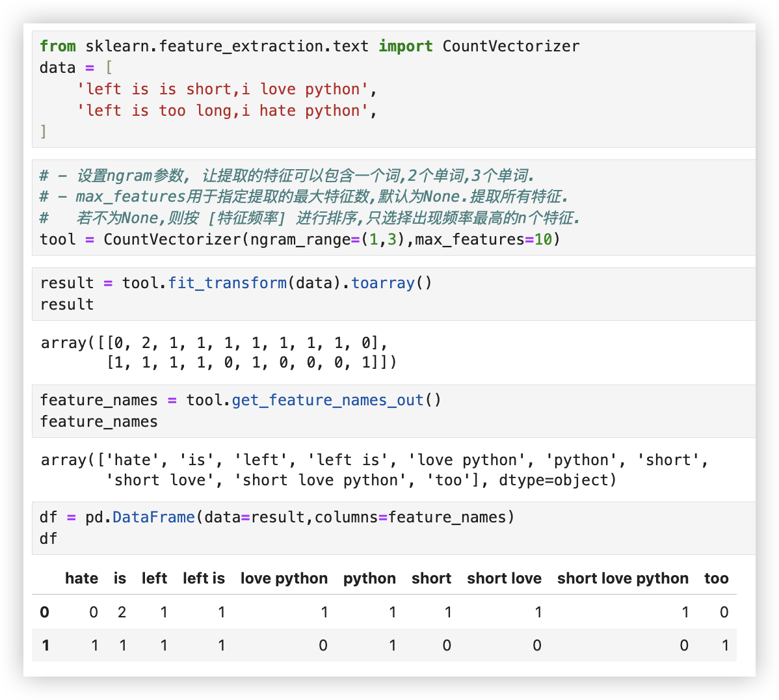Select the "hate" column header in the table

(81, 578)
